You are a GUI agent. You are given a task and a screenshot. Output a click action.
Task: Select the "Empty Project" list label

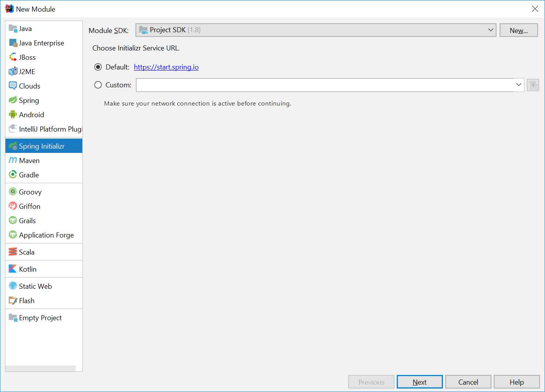(40, 318)
